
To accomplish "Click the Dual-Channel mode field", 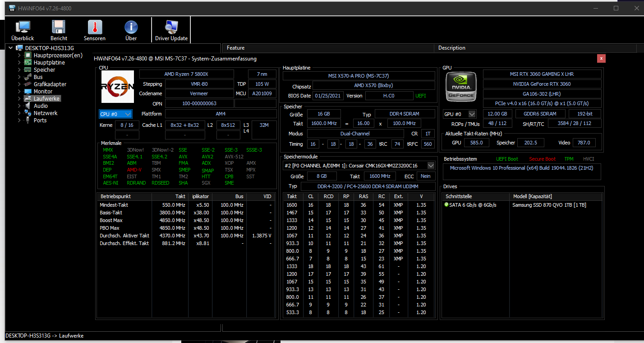I will (355, 134).
